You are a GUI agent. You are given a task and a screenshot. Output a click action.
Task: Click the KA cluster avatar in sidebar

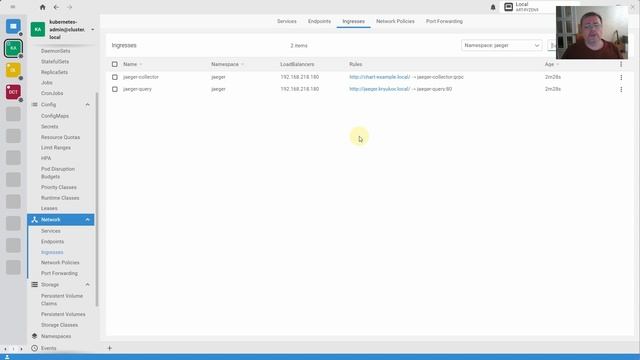(x=38, y=29)
